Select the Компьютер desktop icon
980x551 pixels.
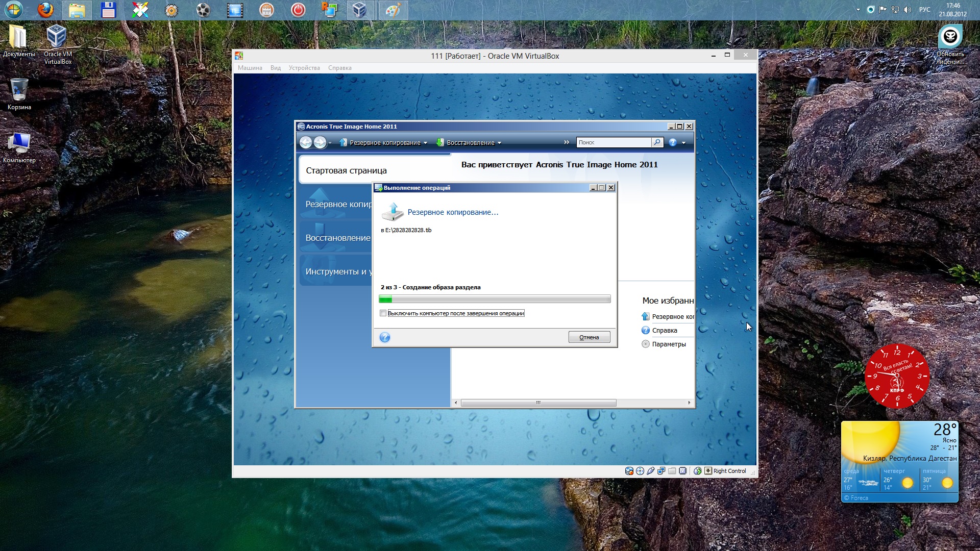point(19,148)
